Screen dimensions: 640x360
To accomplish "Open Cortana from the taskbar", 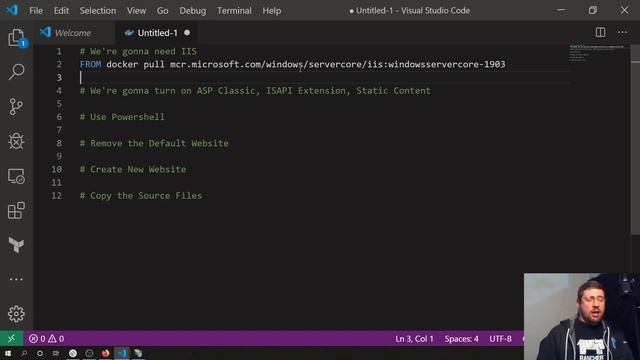I will coord(40,353).
